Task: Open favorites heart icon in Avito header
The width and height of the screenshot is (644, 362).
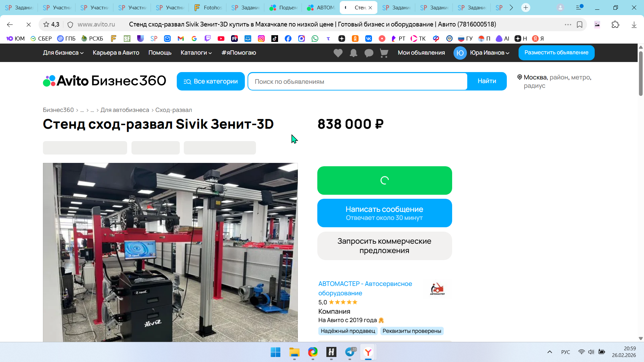Action: [x=338, y=53]
